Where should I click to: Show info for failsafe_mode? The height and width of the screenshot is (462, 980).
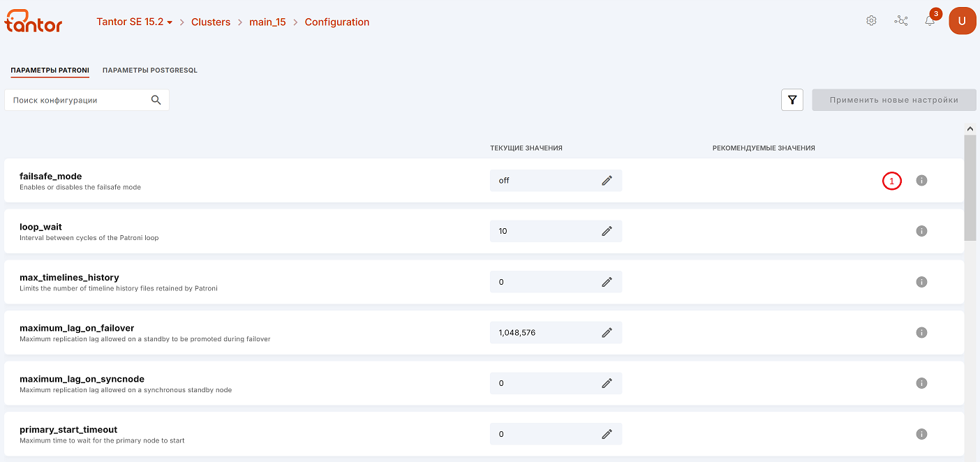coord(921,180)
